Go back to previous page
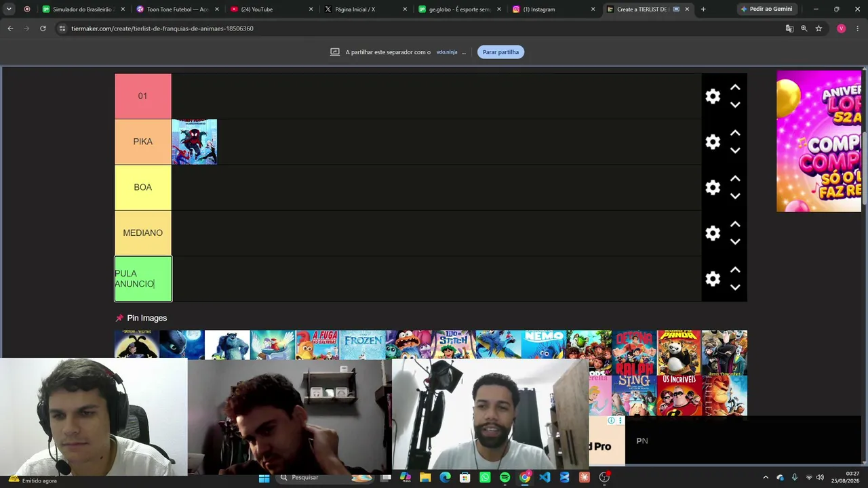This screenshot has height=488, width=868. coord(10,28)
